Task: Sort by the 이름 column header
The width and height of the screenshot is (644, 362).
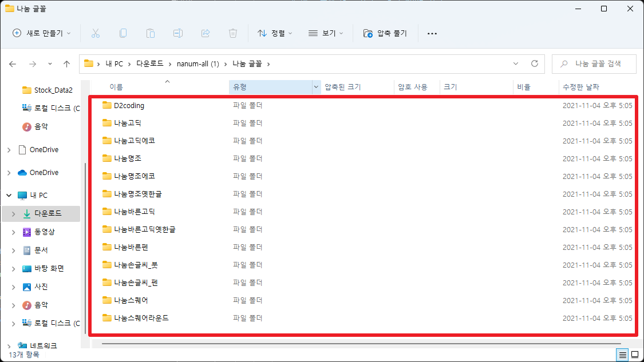Action: (x=116, y=87)
